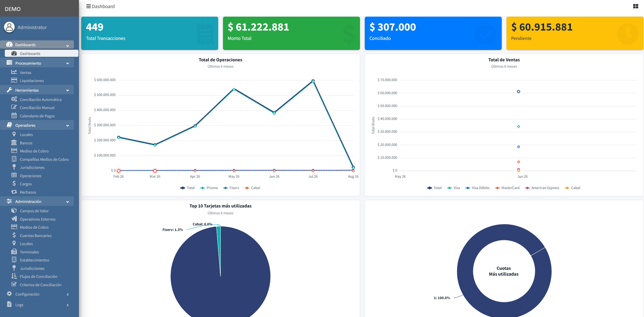
Task: Click the Configuración gear icon
Action: (9, 294)
